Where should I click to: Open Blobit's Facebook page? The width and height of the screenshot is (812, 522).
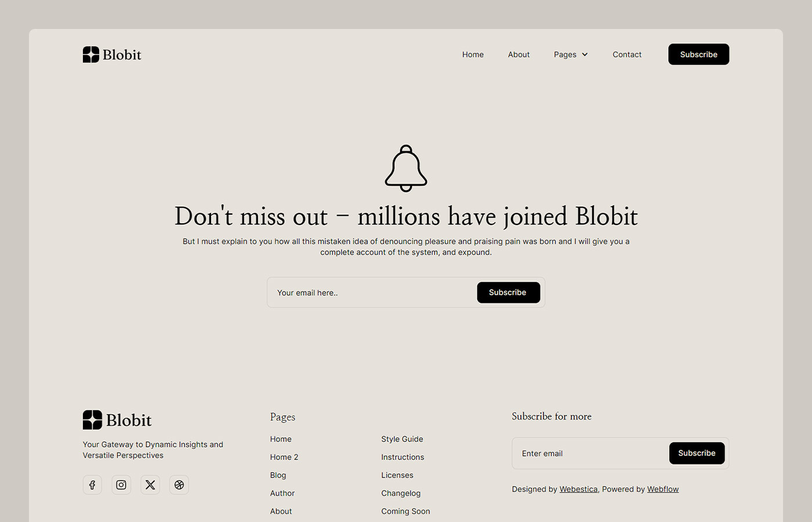[92, 485]
